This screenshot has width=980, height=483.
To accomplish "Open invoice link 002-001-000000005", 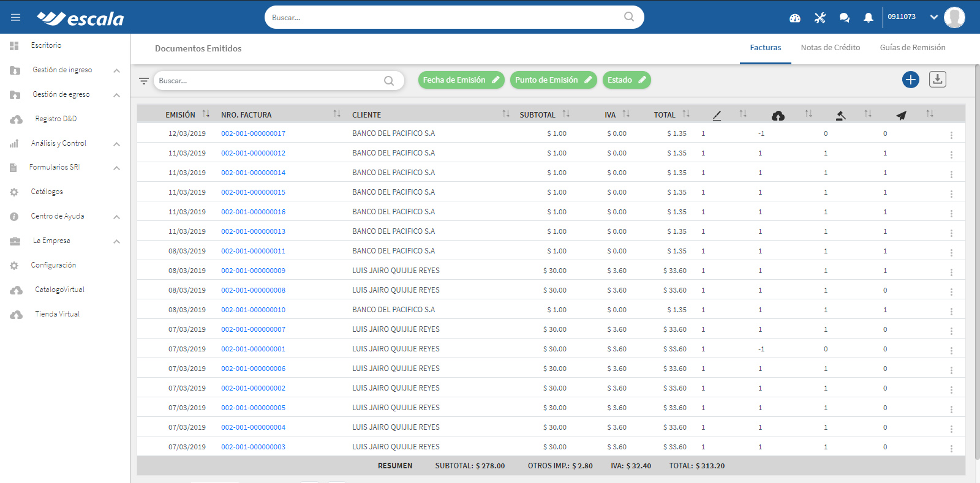I will [253, 408].
